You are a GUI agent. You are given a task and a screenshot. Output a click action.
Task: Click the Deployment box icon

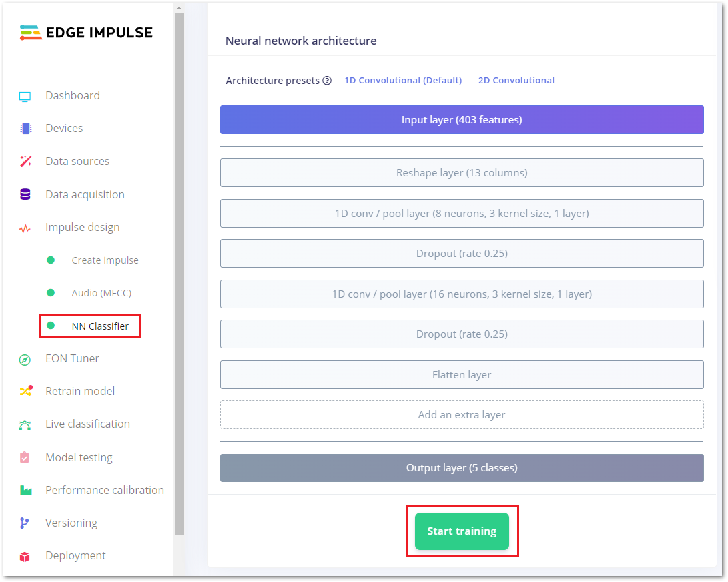pyautogui.click(x=25, y=556)
